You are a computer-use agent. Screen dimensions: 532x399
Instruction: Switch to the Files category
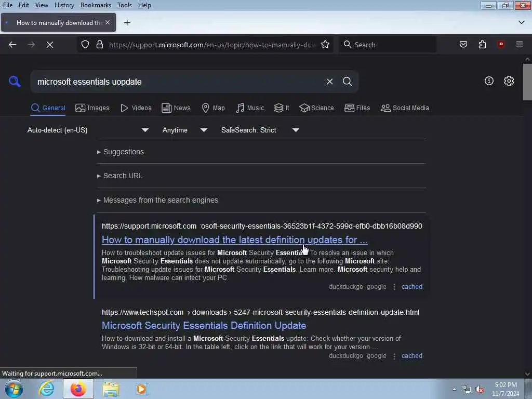[x=357, y=108]
